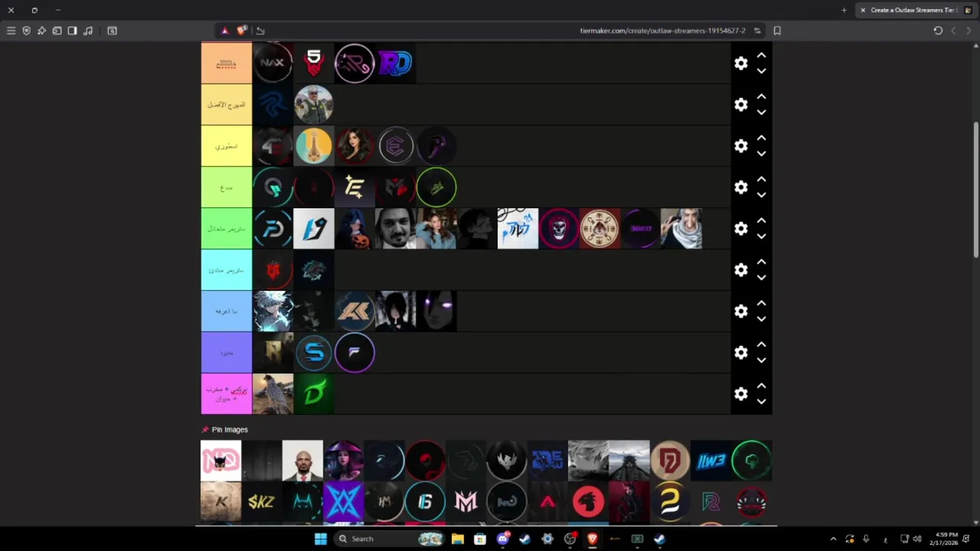
Task: Select the gold sparkle E logo in lime tier
Action: tap(354, 187)
